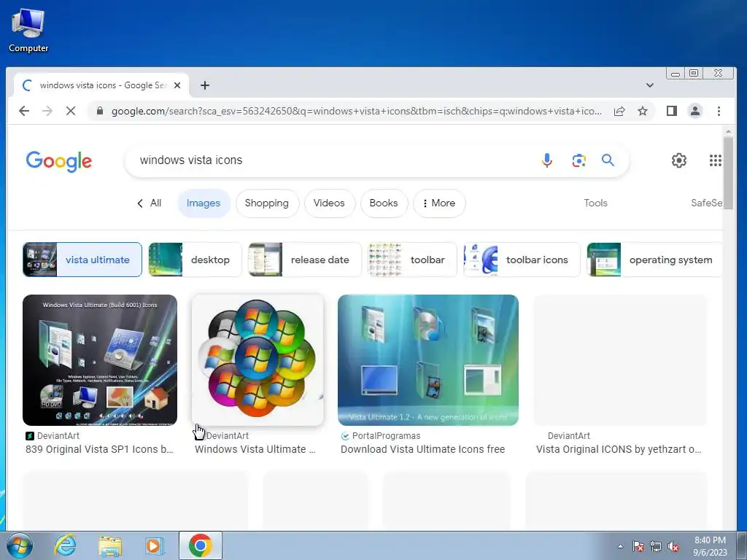Screen dimensions: 747x560
Task: Open the Chrome side panel
Action: click(672, 111)
